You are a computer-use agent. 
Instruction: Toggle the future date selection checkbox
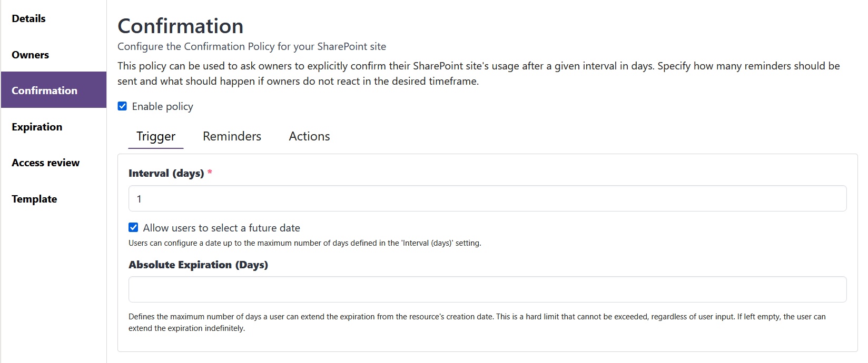(x=133, y=228)
